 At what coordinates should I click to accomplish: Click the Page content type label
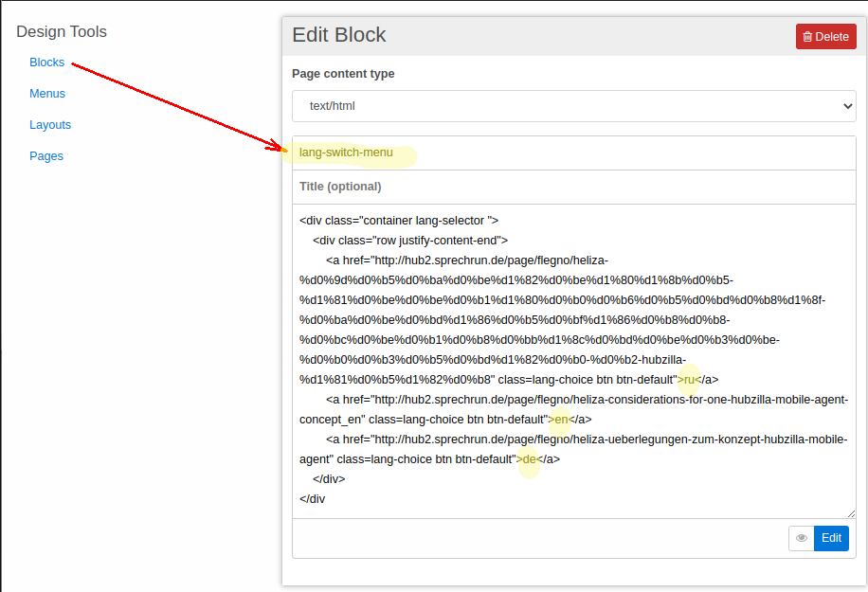pyautogui.click(x=343, y=74)
